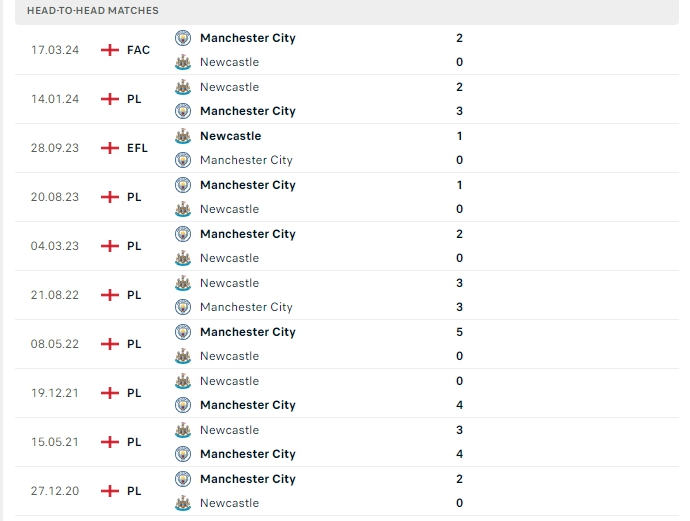Click Manchester City crest in 17.03.24 match

pyautogui.click(x=183, y=38)
